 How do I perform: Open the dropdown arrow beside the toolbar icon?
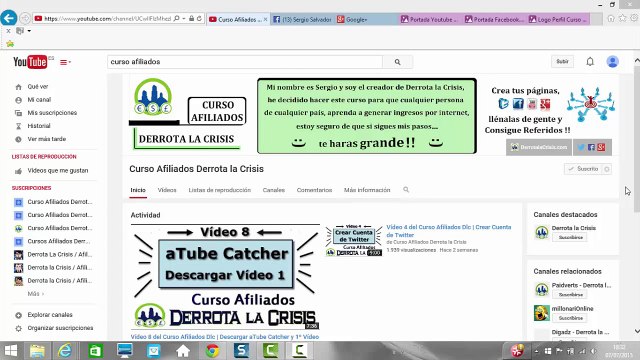[x=29, y=31]
